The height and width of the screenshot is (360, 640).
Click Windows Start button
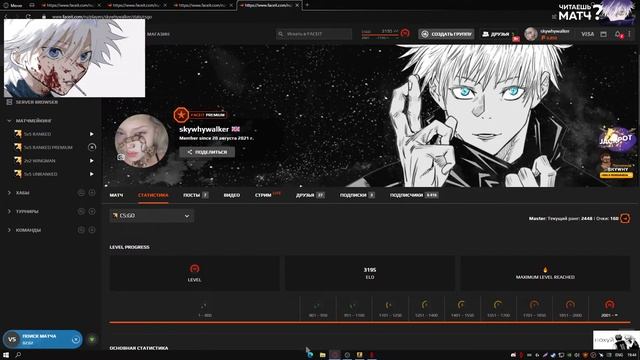(x=6, y=355)
